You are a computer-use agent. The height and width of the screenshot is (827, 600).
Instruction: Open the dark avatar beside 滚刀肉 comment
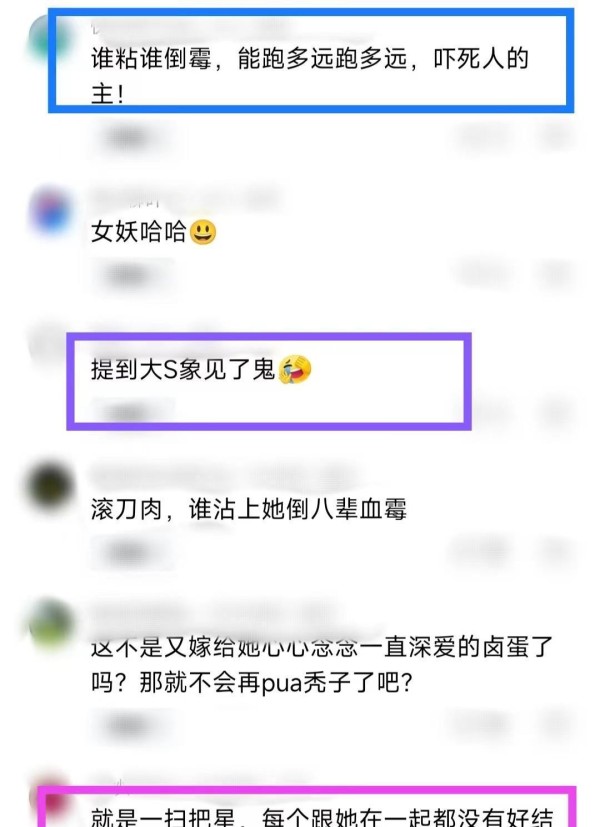point(50,486)
